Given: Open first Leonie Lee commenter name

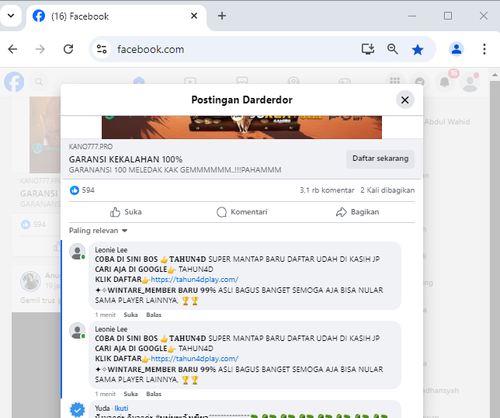Looking at the screenshot, I should [111, 250].
